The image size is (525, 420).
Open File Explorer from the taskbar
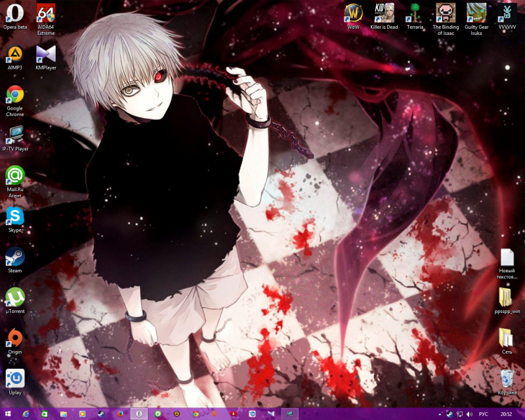63,414
